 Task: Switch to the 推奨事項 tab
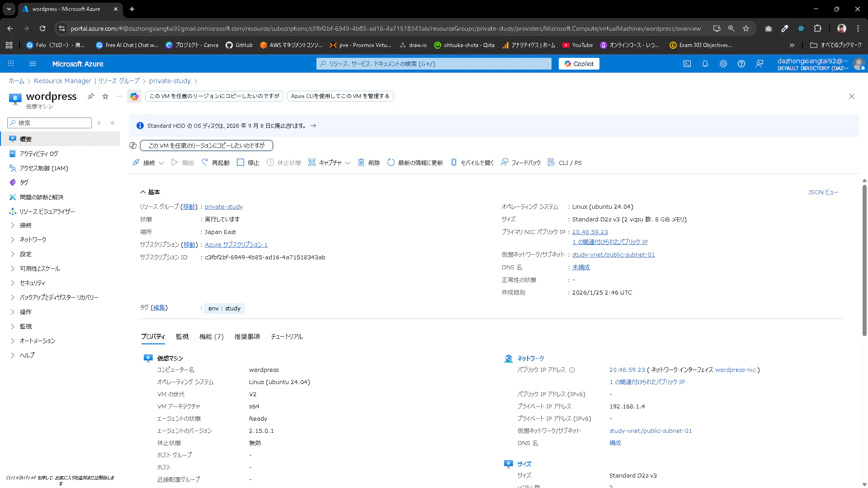coord(247,337)
